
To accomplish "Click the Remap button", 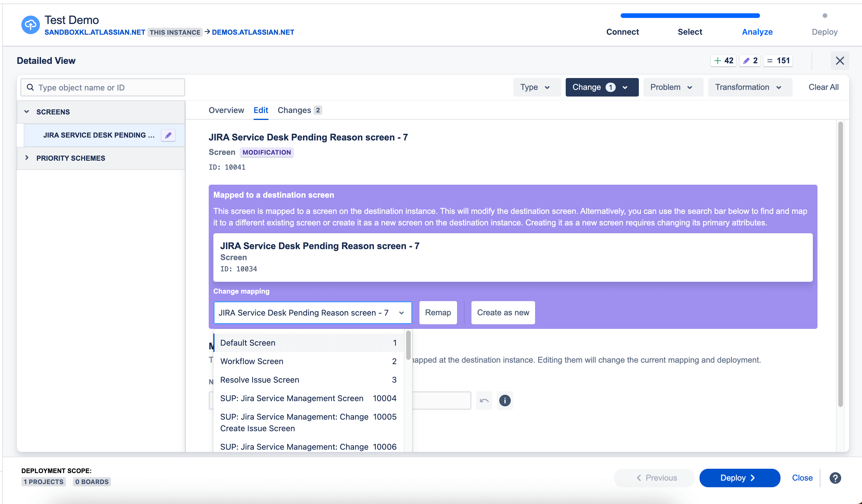I will 438,312.
